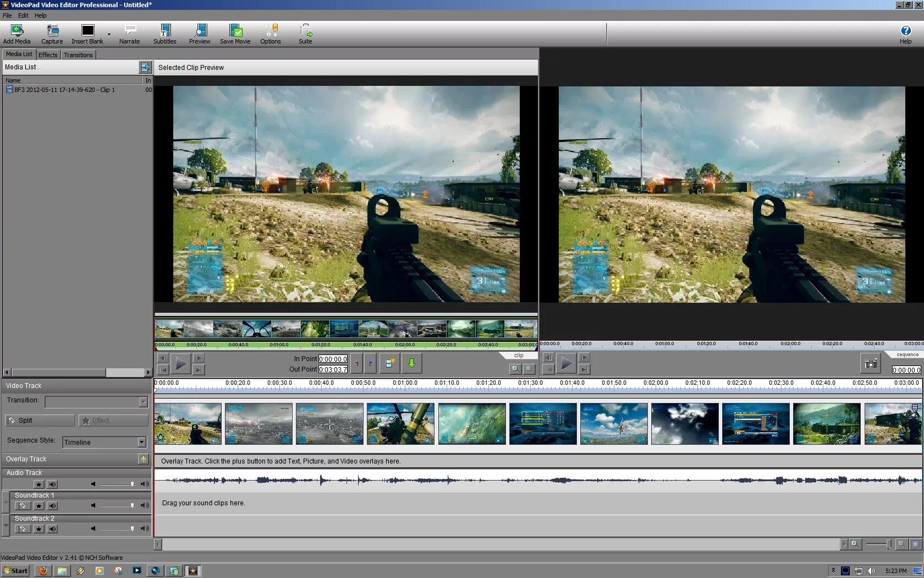The image size is (924, 578).
Task: Set the red In Point flag
Action: coord(356,363)
